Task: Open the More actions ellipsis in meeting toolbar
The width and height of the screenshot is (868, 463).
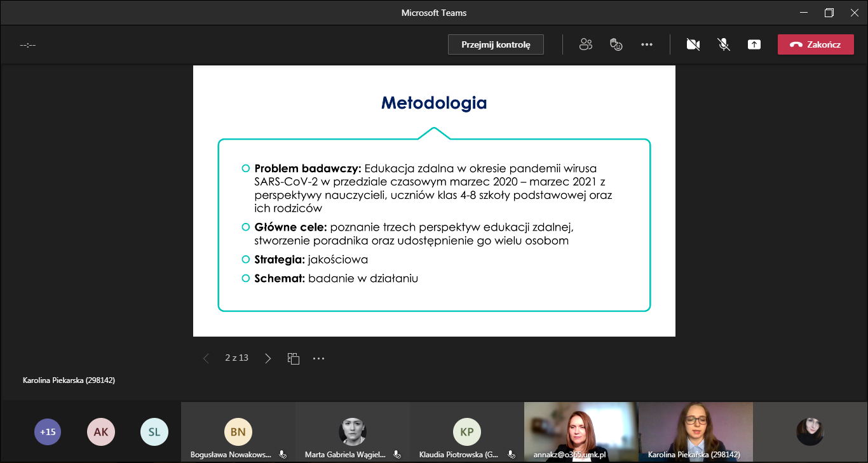Action: pyautogui.click(x=647, y=44)
